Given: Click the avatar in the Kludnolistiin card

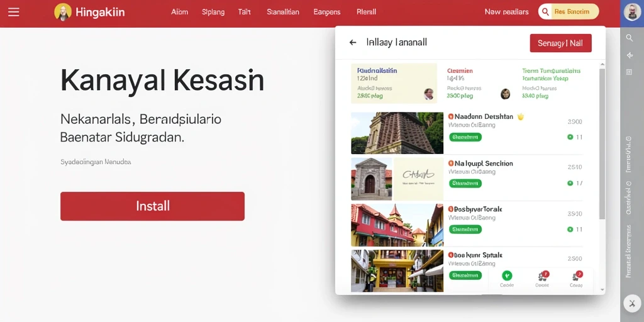Looking at the screenshot, I should 428,94.
